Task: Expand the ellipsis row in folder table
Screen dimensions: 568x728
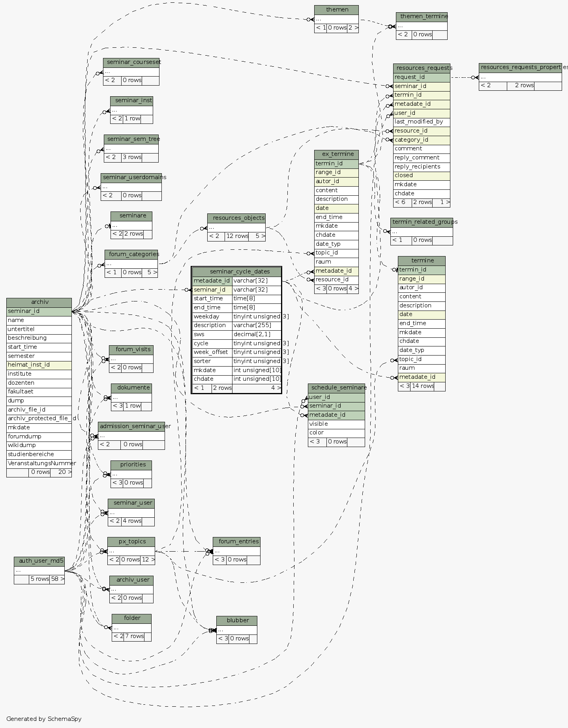Action: (131, 628)
